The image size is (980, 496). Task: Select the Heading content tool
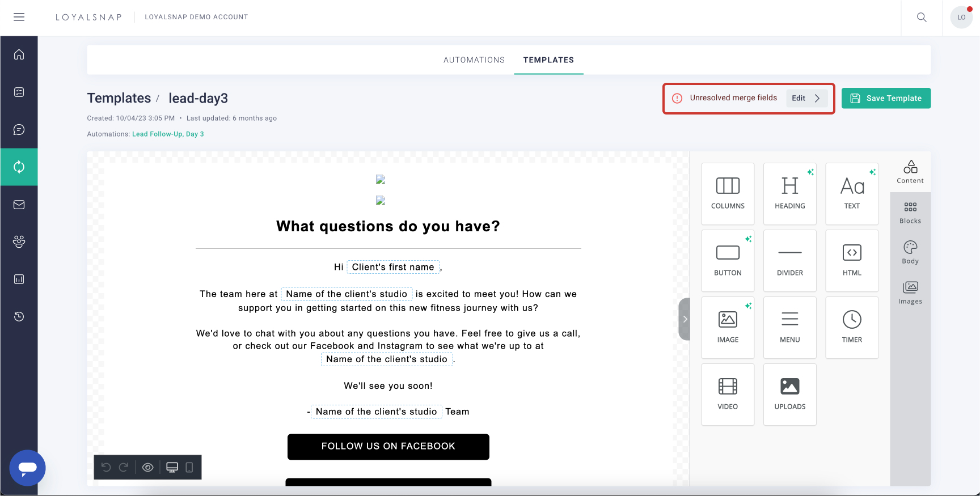789,194
